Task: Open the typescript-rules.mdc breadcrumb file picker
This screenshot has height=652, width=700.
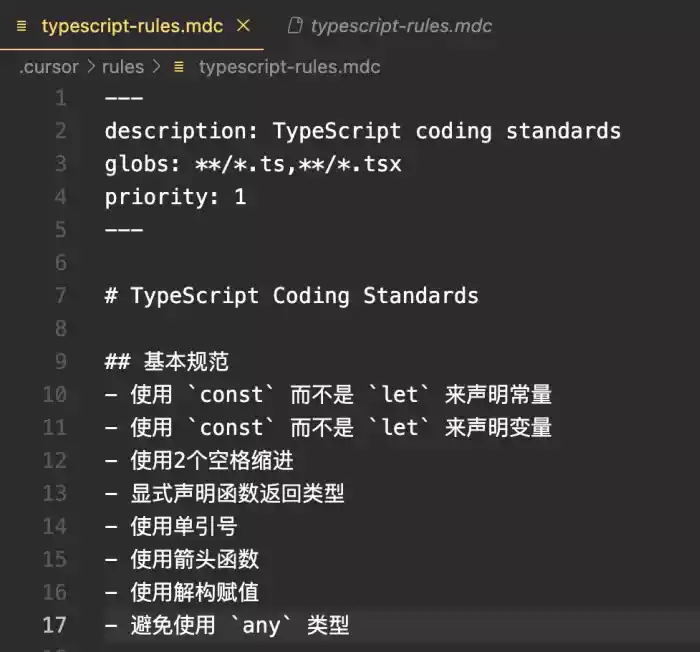Action: pos(289,67)
